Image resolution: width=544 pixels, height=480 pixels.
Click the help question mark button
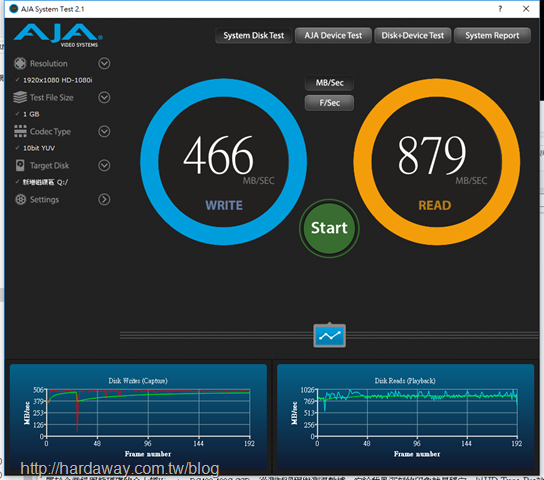500,9
